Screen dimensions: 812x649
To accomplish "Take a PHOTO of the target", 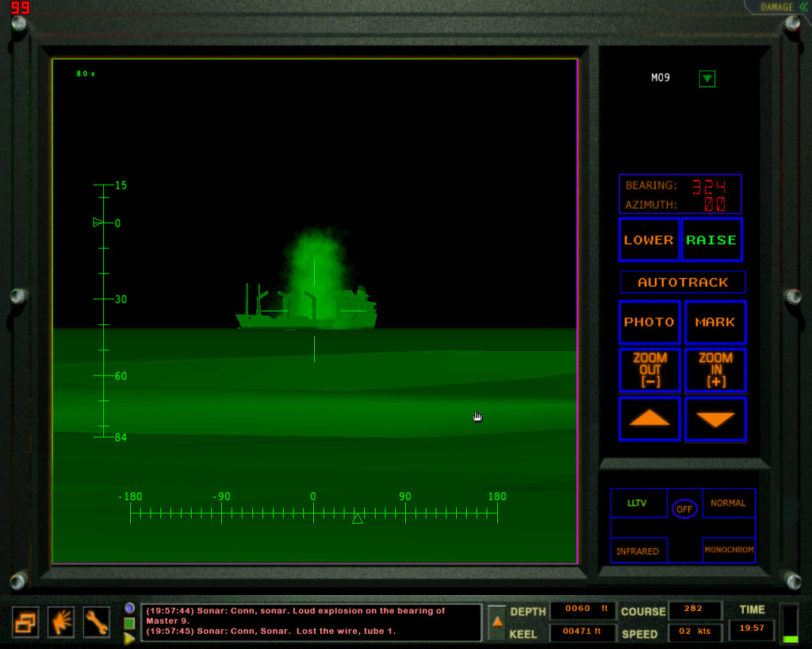I will 649,323.
